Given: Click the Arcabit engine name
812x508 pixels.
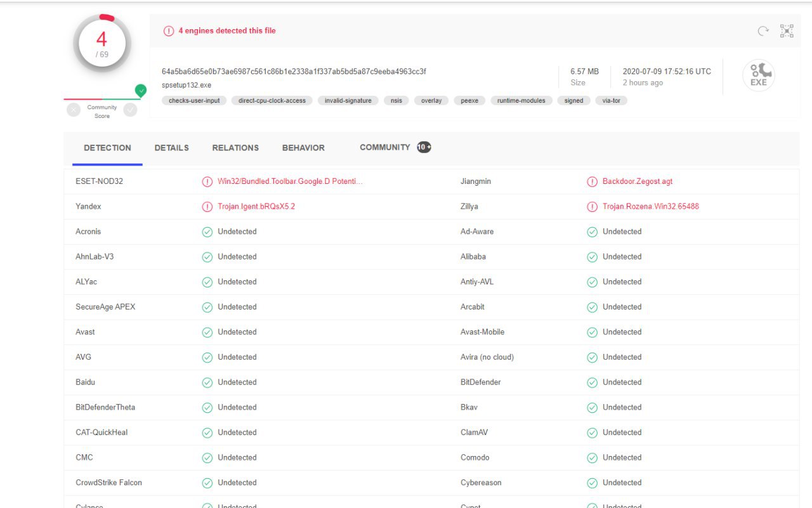Looking at the screenshot, I should click(x=473, y=307).
